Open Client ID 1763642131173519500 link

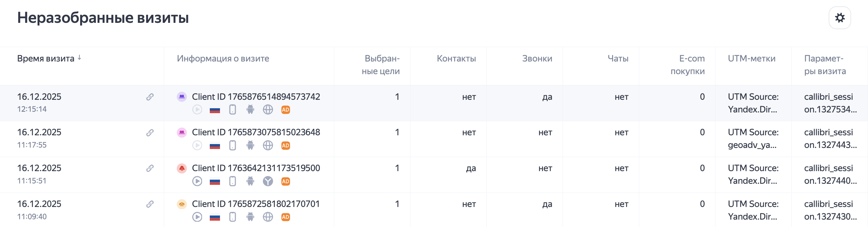pyautogui.click(x=256, y=168)
